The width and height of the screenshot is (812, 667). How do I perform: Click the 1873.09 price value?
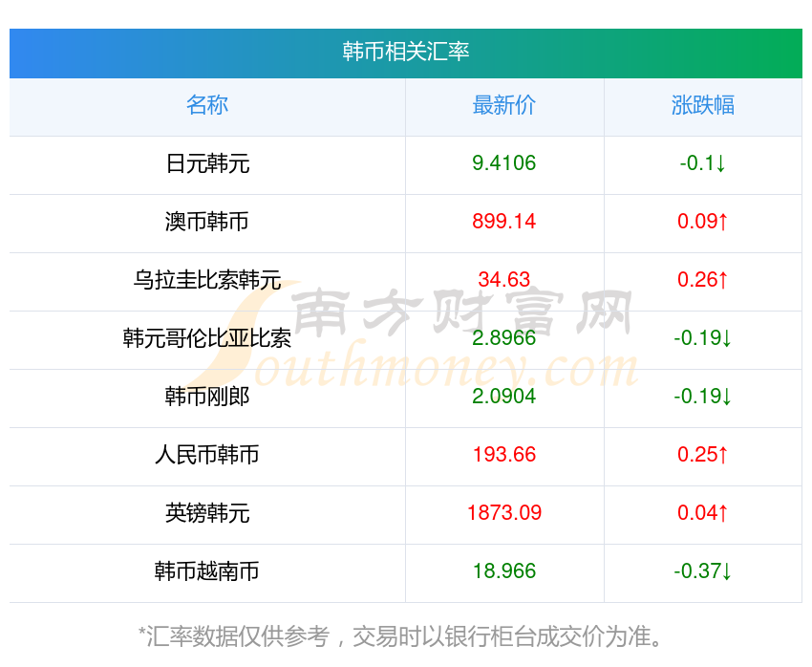[x=503, y=513]
